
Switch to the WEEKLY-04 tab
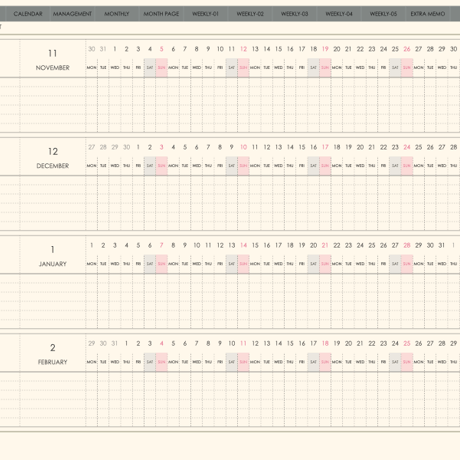(339, 14)
